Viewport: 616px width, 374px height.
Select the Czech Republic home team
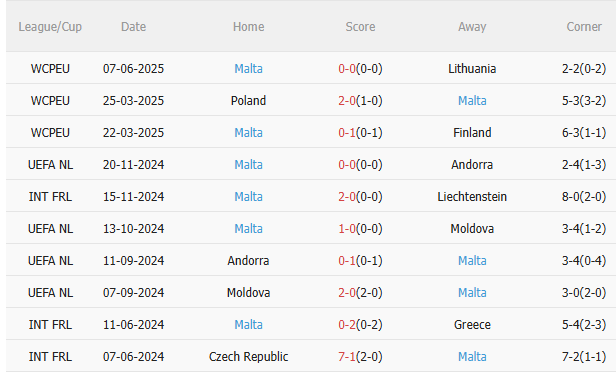click(248, 357)
